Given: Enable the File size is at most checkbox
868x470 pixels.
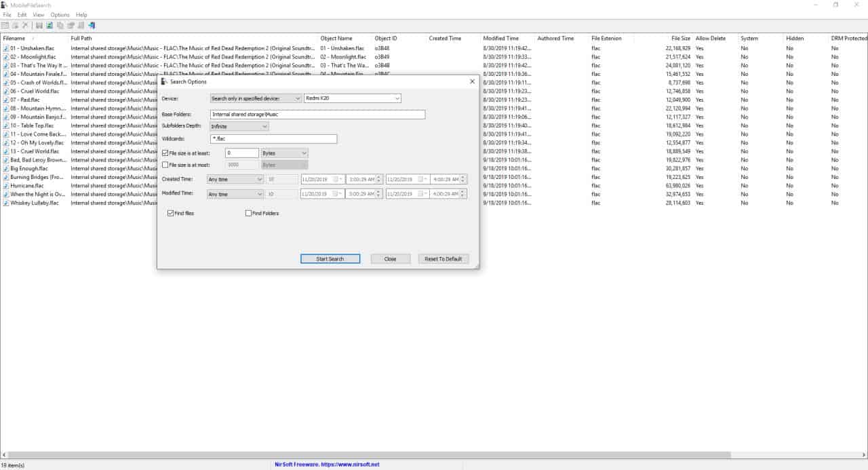Looking at the screenshot, I should click(165, 164).
